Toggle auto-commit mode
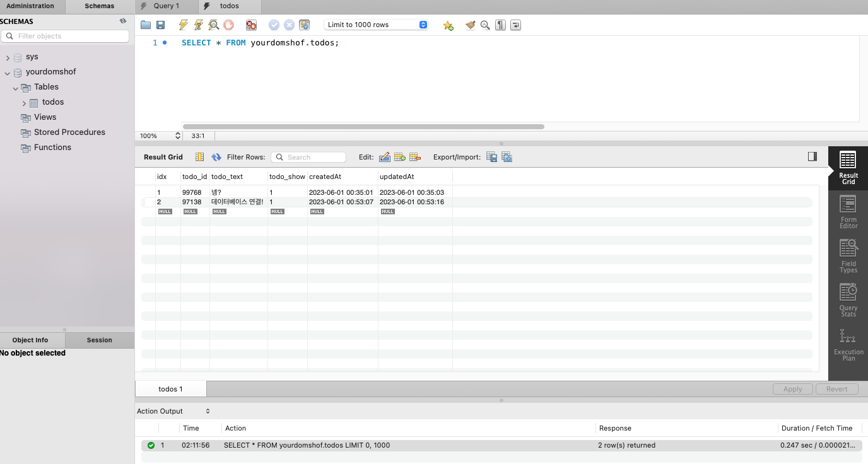This screenshot has width=868, height=464. (304, 25)
